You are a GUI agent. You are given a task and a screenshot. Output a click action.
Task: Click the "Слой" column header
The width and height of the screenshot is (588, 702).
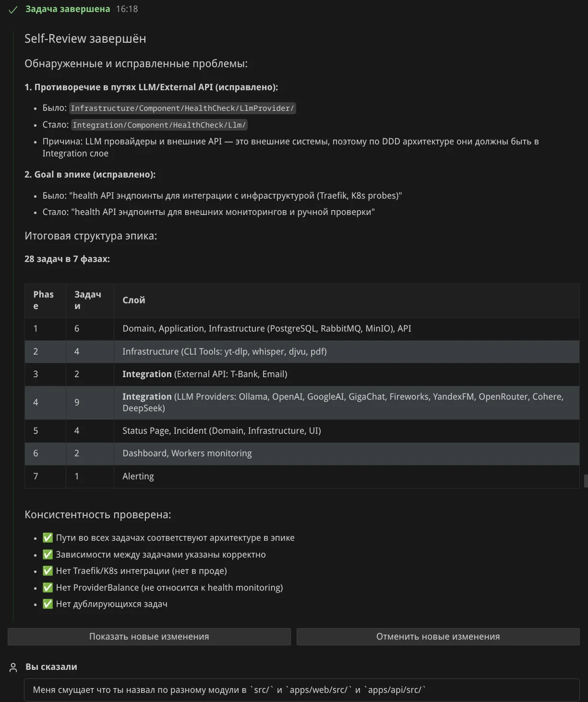[x=134, y=300]
